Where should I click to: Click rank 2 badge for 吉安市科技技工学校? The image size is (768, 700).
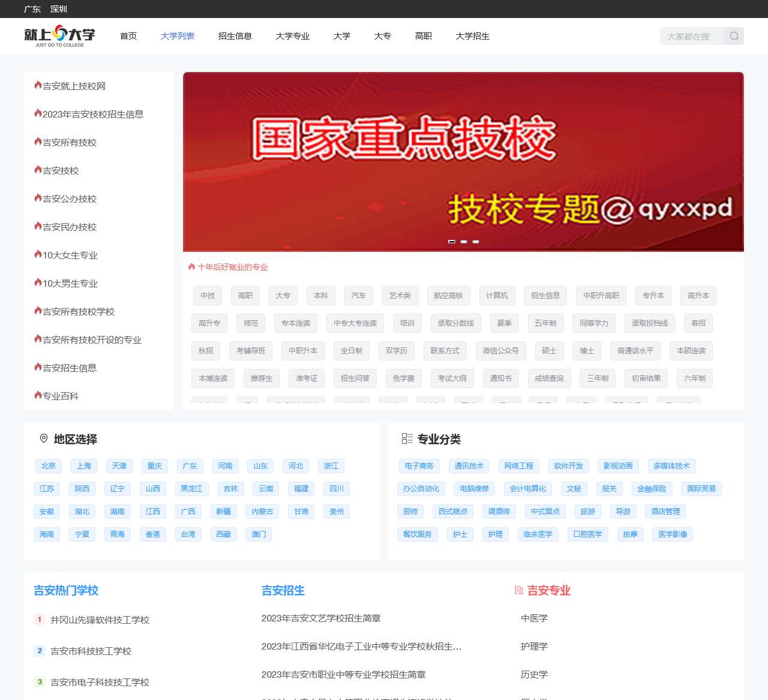click(x=40, y=650)
